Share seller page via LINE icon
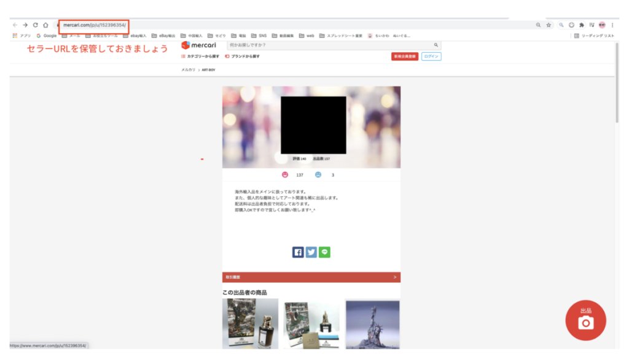The image size is (629, 364). [x=324, y=252]
